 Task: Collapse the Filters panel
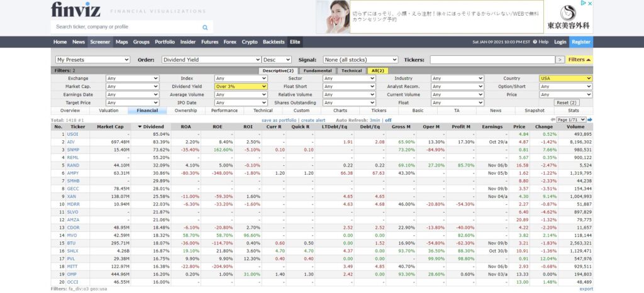(580, 60)
